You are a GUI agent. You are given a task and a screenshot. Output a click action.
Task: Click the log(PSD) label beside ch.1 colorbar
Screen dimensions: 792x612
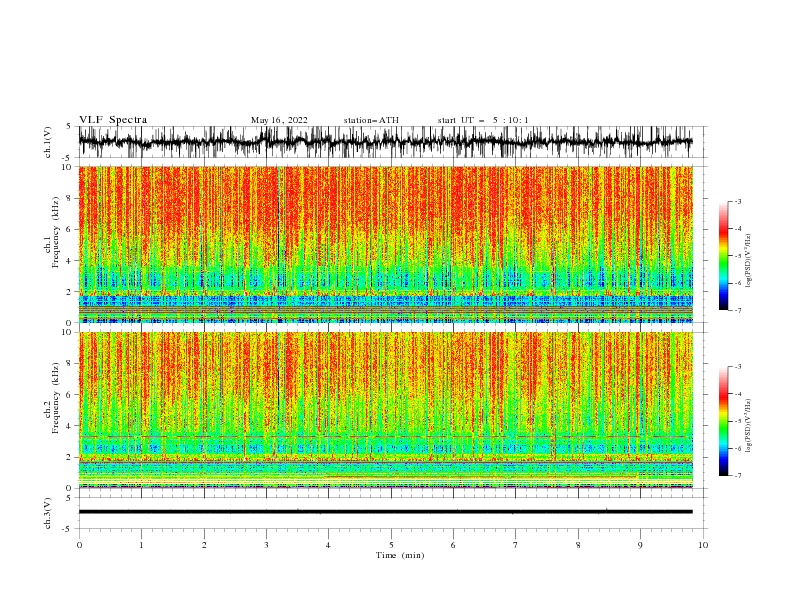pos(748,261)
